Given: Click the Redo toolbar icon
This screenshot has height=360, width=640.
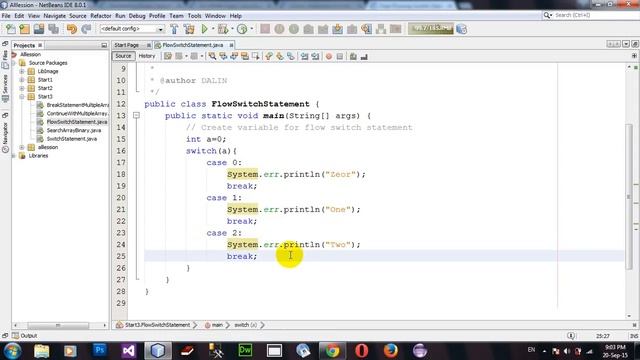Looking at the screenshot, I should (86, 29).
